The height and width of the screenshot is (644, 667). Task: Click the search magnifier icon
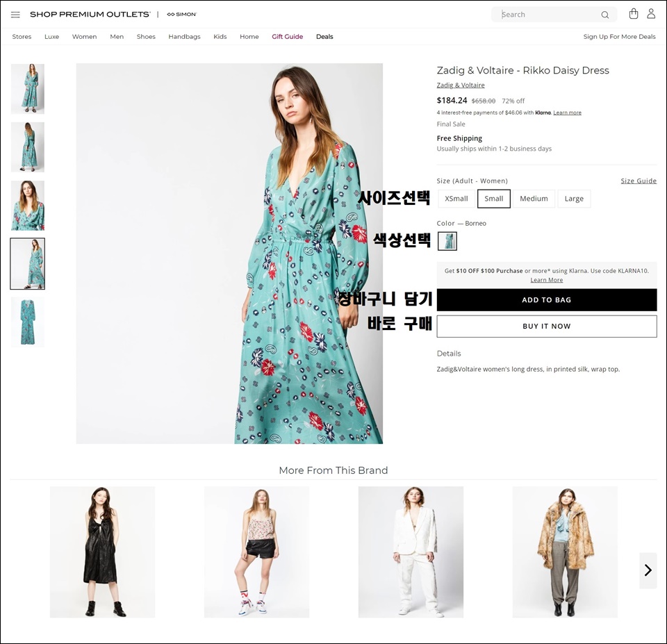(604, 15)
